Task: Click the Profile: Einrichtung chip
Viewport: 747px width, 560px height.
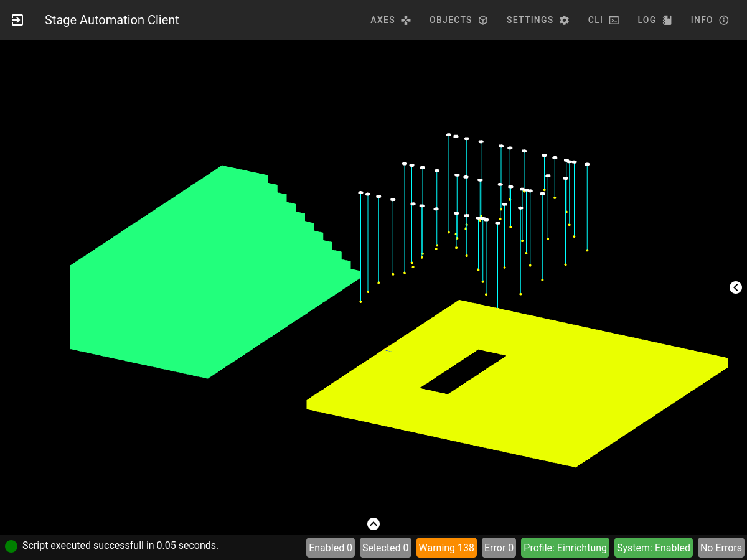Action: [x=565, y=548]
